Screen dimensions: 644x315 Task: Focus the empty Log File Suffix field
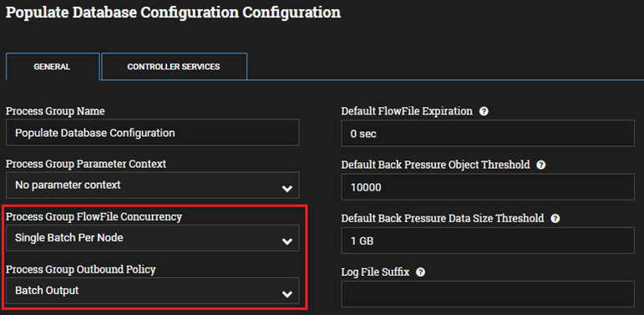tap(488, 294)
